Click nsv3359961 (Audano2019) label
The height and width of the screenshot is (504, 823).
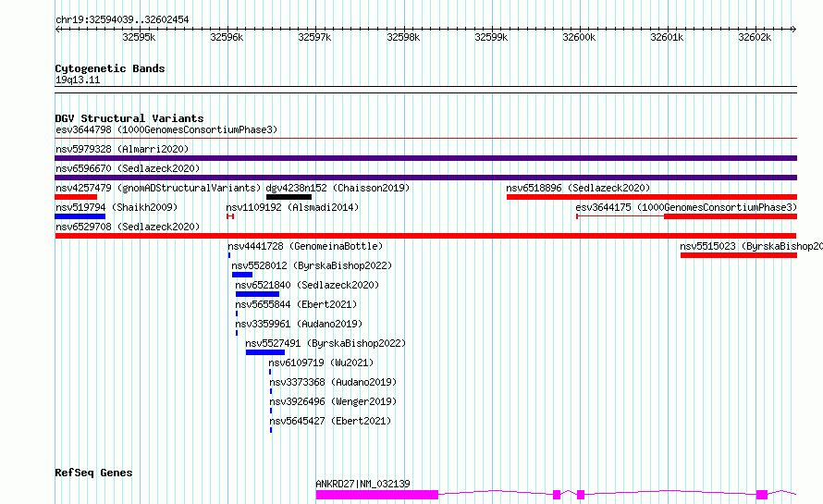pos(299,324)
